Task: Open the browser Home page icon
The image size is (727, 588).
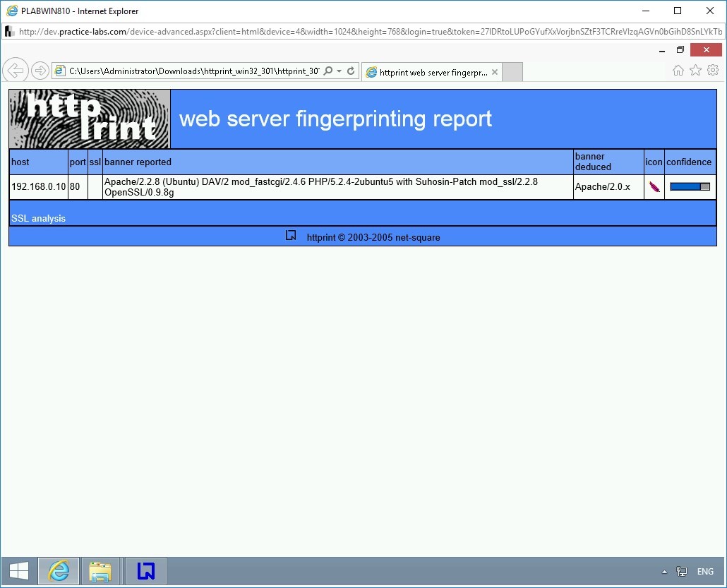Action: [678, 70]
